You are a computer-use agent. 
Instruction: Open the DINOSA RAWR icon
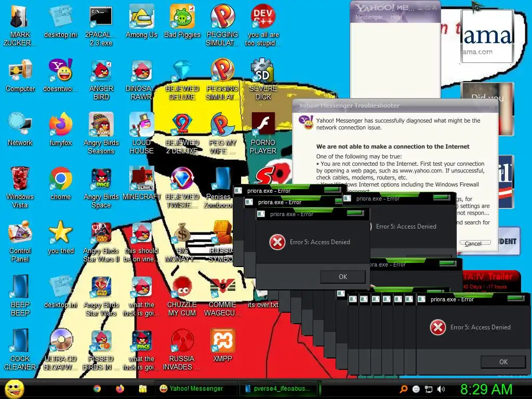tap(141, 79)
